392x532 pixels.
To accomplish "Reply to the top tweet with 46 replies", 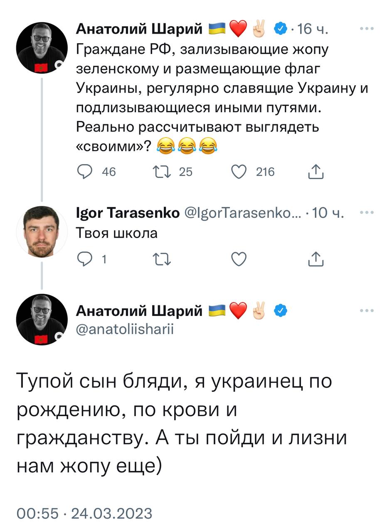I will point(85,172).
